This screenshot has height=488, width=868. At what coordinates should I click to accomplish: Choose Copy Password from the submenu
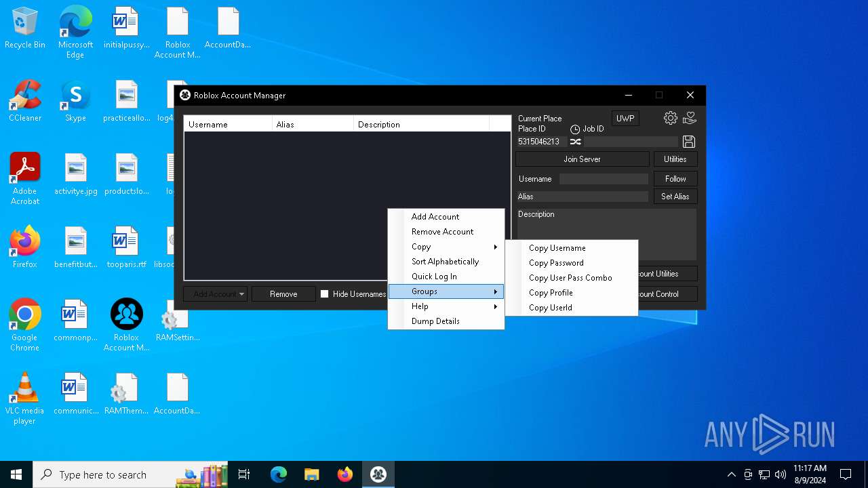click(x=572, y=263)
